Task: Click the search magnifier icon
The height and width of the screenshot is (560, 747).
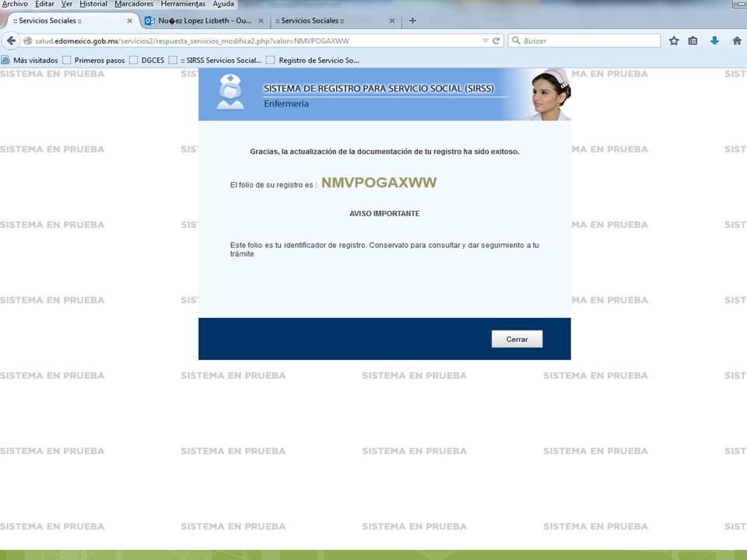Action: 516,41
